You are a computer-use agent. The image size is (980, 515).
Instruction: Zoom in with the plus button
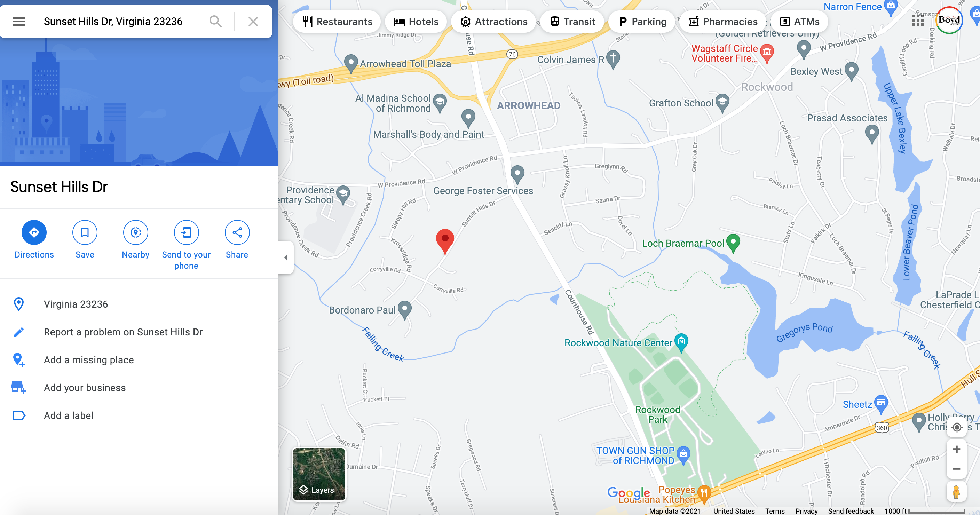[x=956, y=449]
